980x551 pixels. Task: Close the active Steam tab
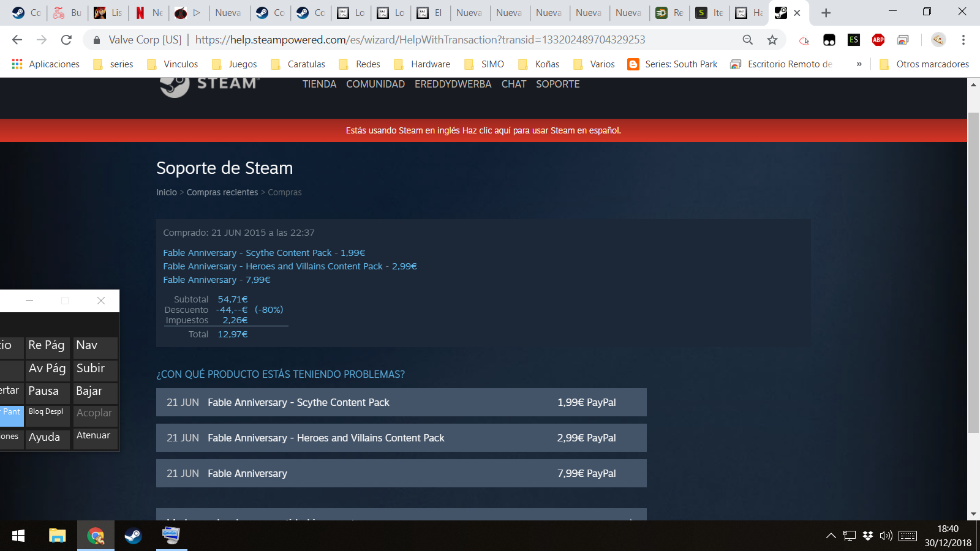point(797,13)
